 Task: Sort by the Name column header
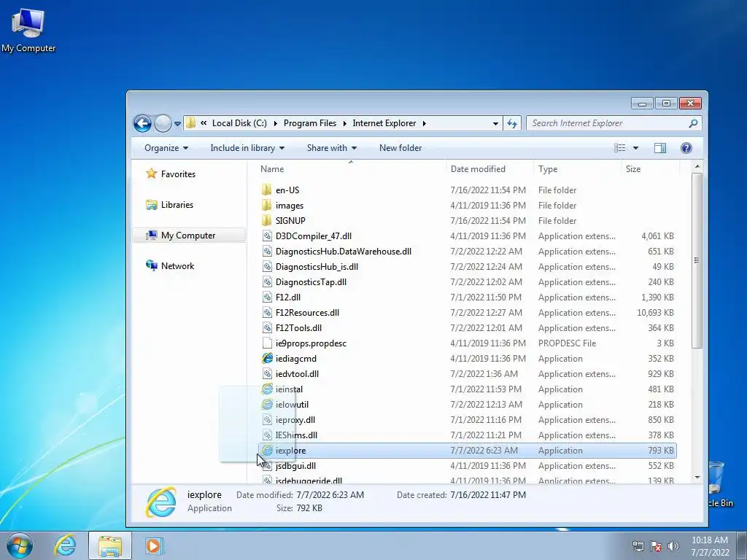pyautogui.click(x=272, y=169)
